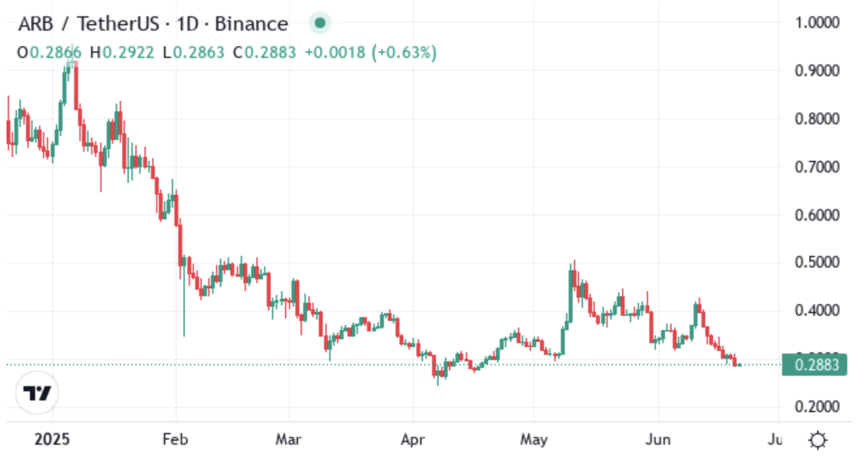Click the 0.2000 price axis label

coord(817,406)
